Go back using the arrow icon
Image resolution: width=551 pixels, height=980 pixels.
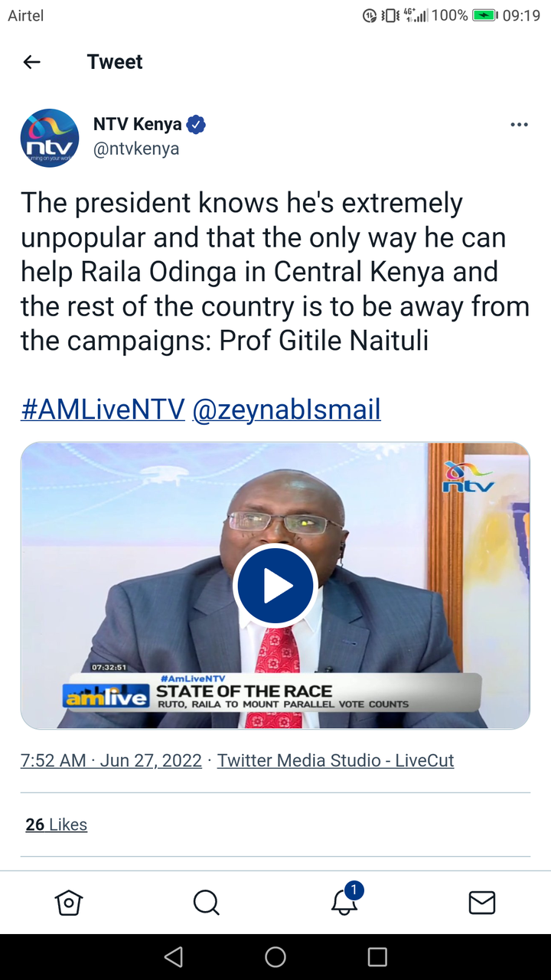point(31,62)
